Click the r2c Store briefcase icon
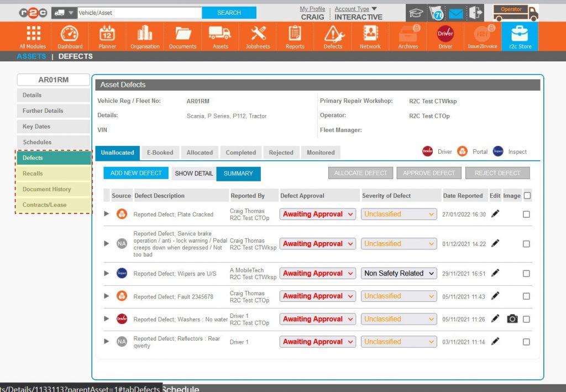 [x=520, y=34]
